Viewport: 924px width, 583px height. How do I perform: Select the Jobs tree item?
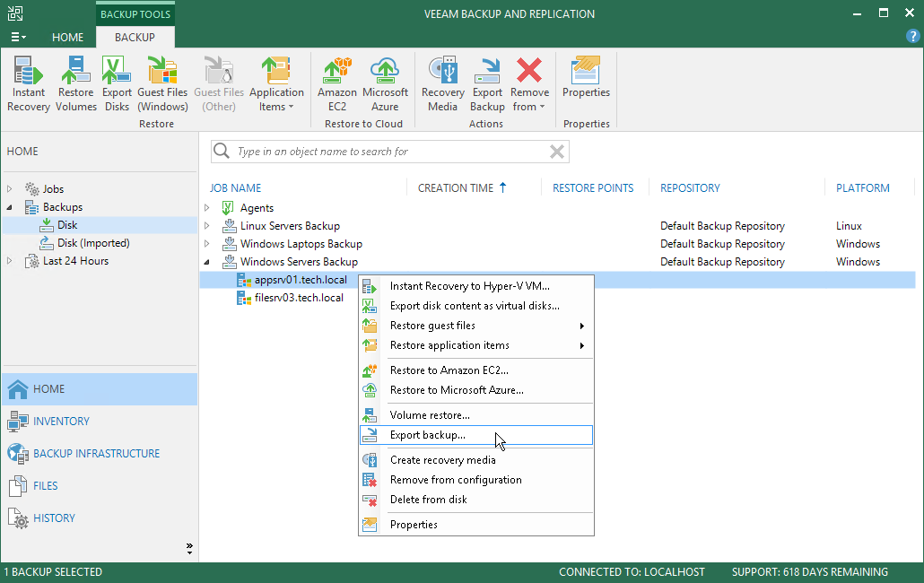click(53, 189)
